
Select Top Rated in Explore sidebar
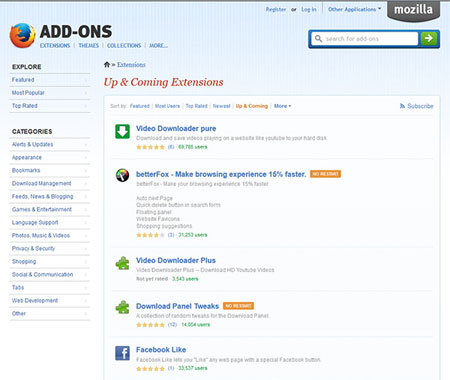[x=50, y=106]
